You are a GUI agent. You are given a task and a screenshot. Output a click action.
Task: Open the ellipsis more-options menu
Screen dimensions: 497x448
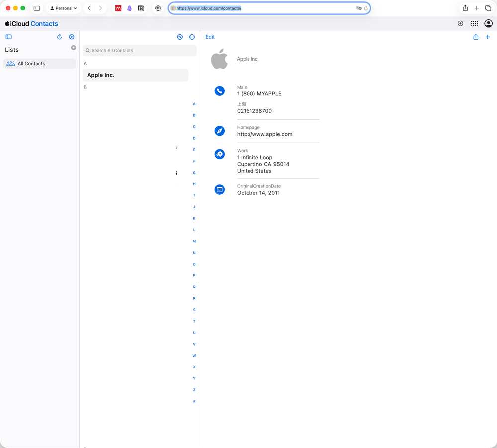(192, 37)
